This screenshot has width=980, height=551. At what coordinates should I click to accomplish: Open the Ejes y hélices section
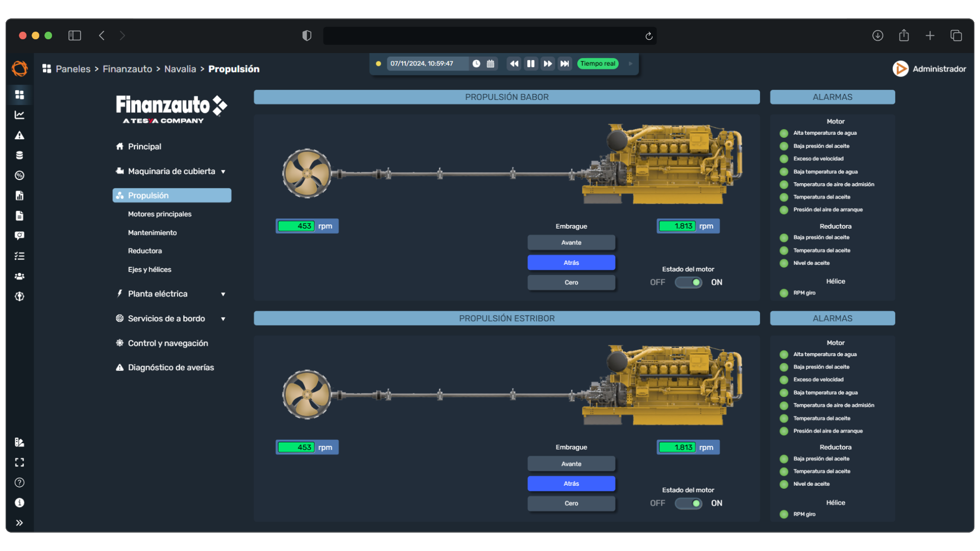[x=150, y=269]
